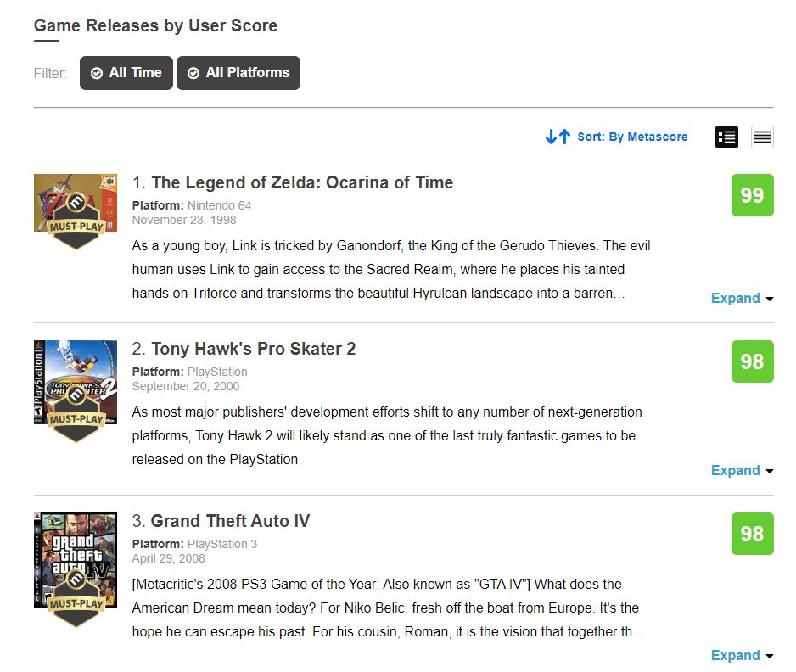
Task: Click Tony Hawk's Must-Play badge icon
Action: [76, 414]
